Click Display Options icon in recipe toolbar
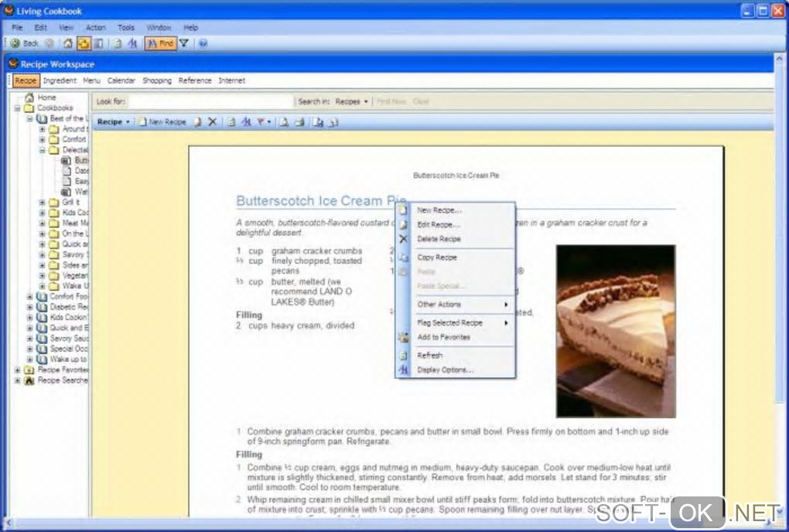Screen dimensions: 789x532 point(246,122)
